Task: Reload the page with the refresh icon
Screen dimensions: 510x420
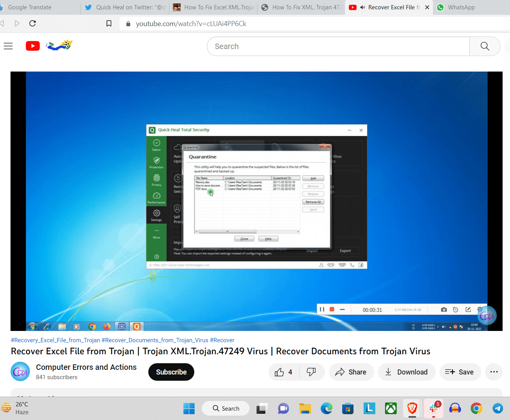Action: tap(33, 24)
